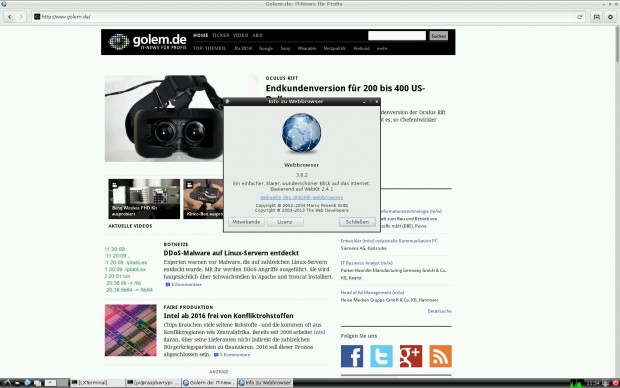Open the Entwickler industrielle Kommunikation job link

[389, 240]
